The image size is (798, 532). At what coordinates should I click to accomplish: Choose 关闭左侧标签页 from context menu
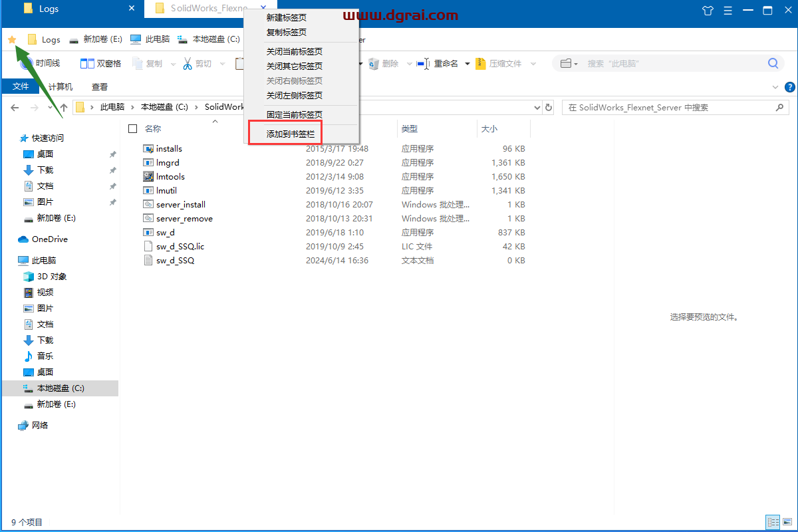(295, 96)
